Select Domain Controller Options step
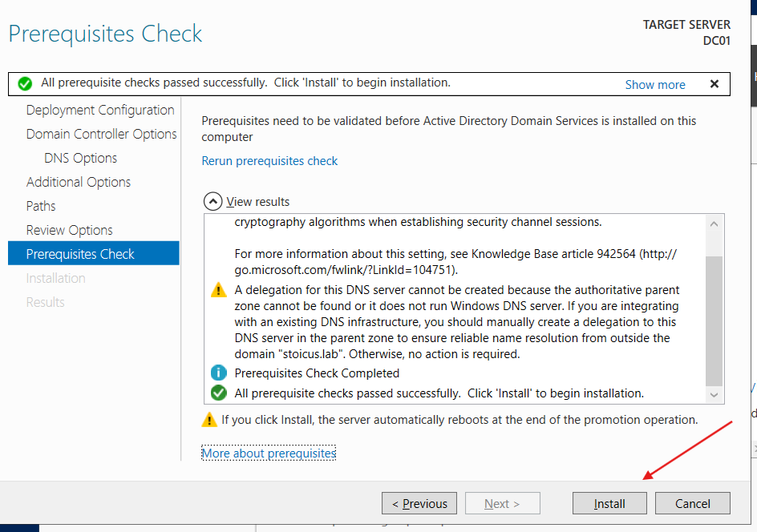 click(x=101, y=134)
